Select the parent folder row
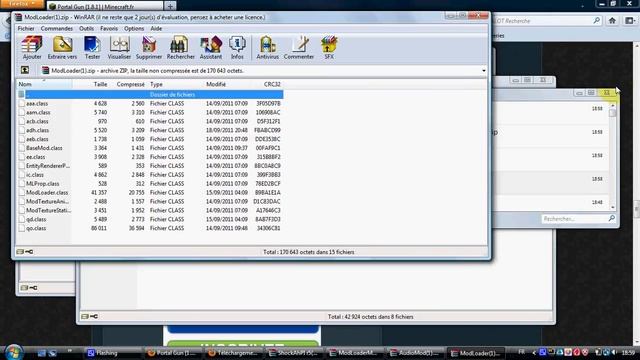 point(150,94)
